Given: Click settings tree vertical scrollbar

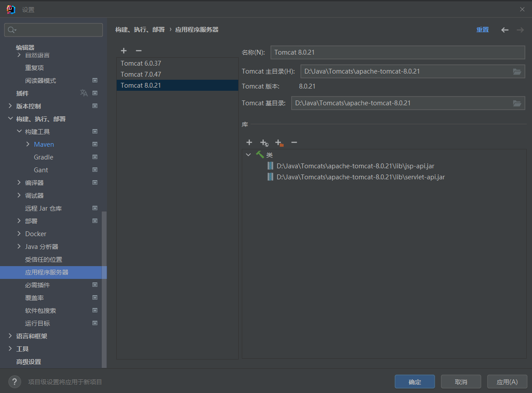Looking at the screenshot, I should pos(104,289).
